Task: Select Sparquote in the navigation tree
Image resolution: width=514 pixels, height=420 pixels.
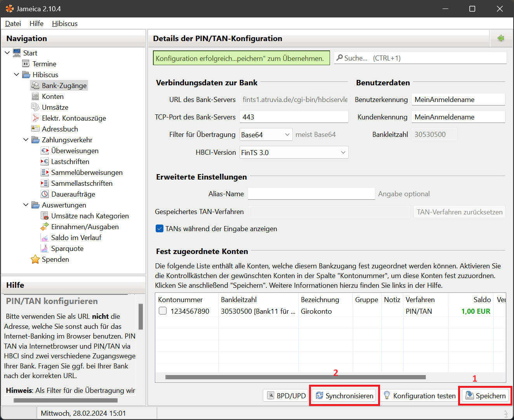Action: [x=67, y=248]
